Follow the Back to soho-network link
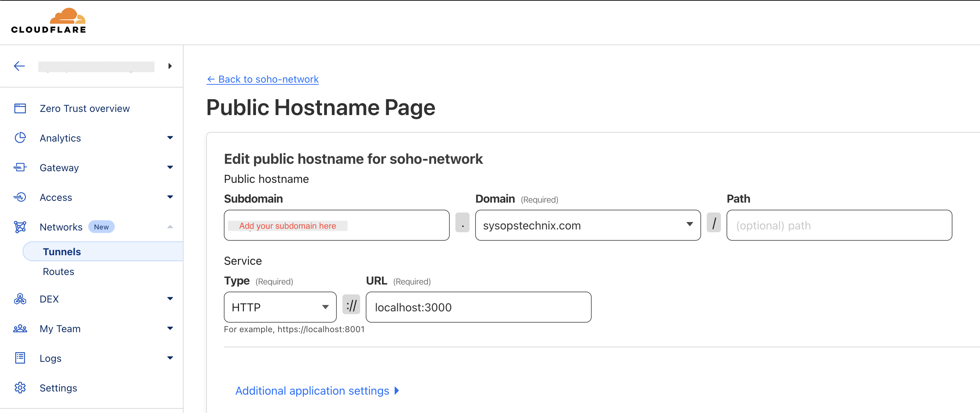 [263, 79]
